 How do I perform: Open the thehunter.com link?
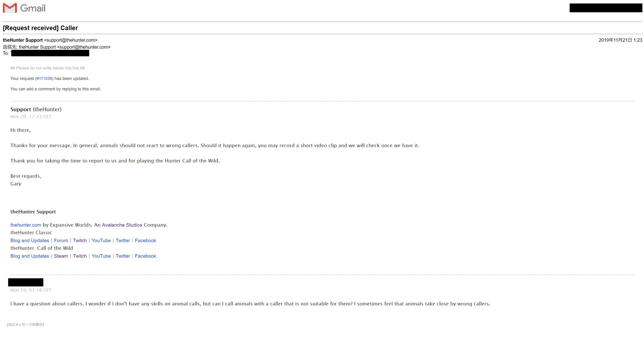[26, 225]
